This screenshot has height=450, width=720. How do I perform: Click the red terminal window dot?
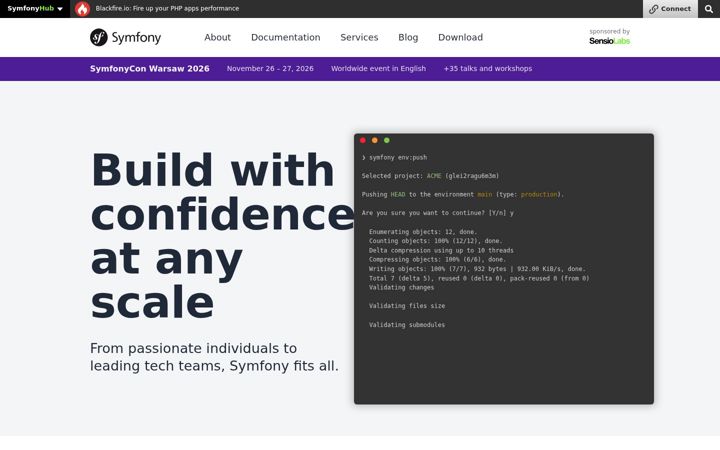coord(363,141)
